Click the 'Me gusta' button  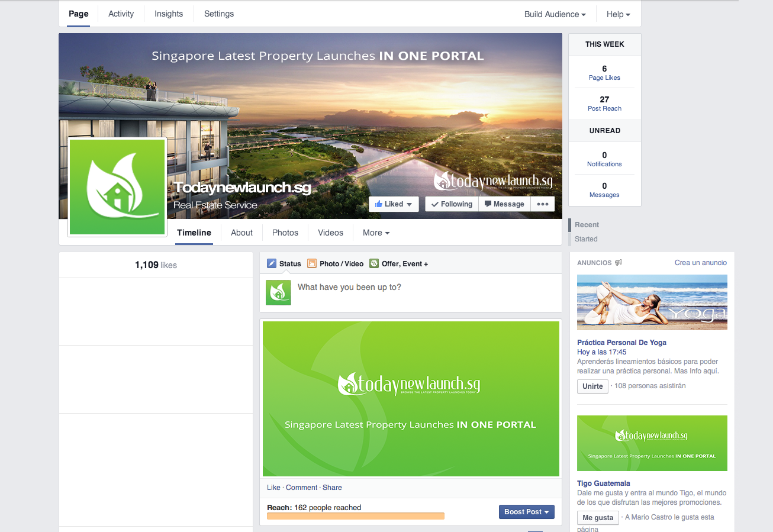tap(598, 518)
